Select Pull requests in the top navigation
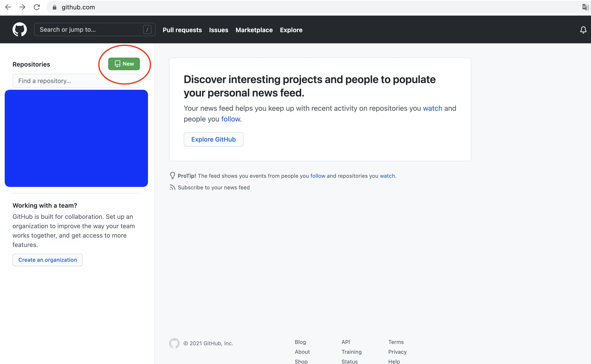 182,30
